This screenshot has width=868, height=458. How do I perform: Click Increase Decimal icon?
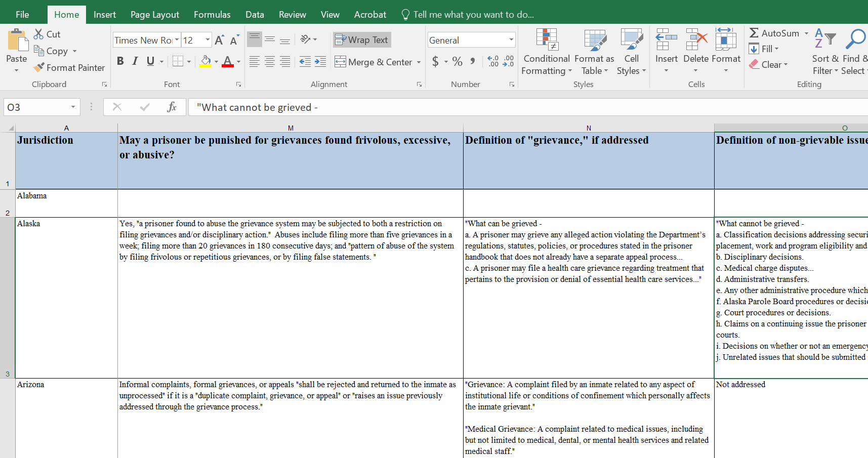coord(493,62)
